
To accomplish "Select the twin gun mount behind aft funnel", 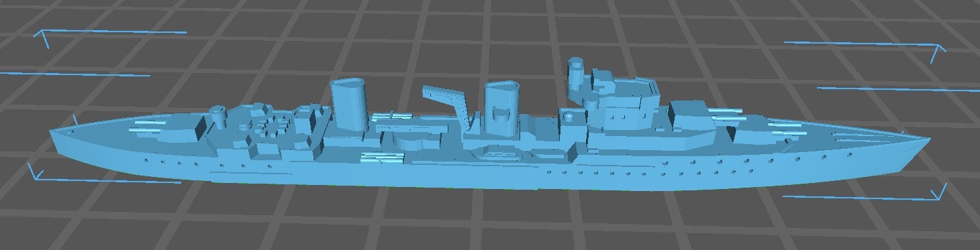I will [393, 117].
